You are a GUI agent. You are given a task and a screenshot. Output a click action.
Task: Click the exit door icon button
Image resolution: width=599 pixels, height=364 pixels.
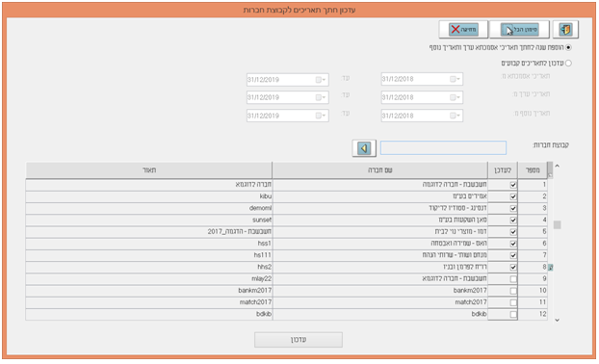pyautogui.click(x=565, y=30)
